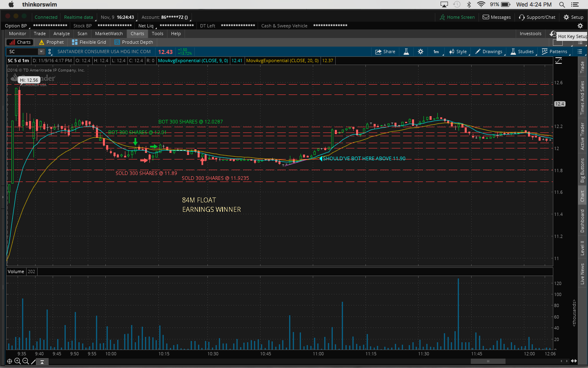Share the chart using Share button

(x=385, y=52)
